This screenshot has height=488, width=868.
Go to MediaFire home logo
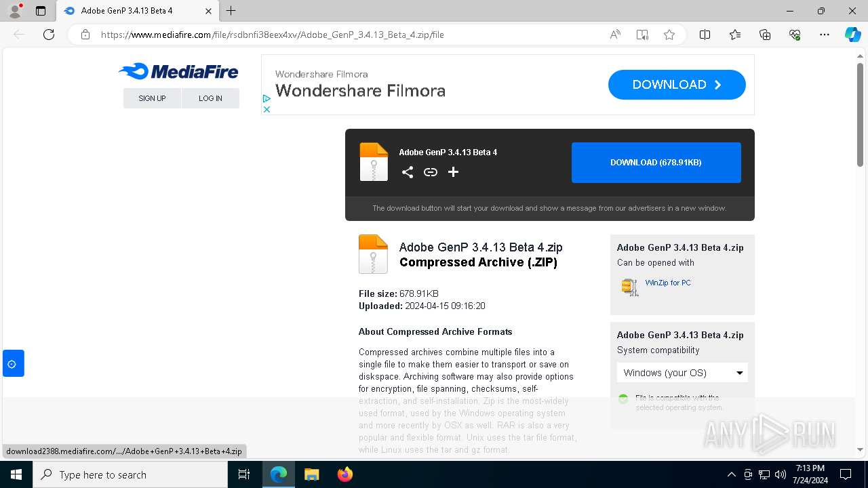coord(178,71)
